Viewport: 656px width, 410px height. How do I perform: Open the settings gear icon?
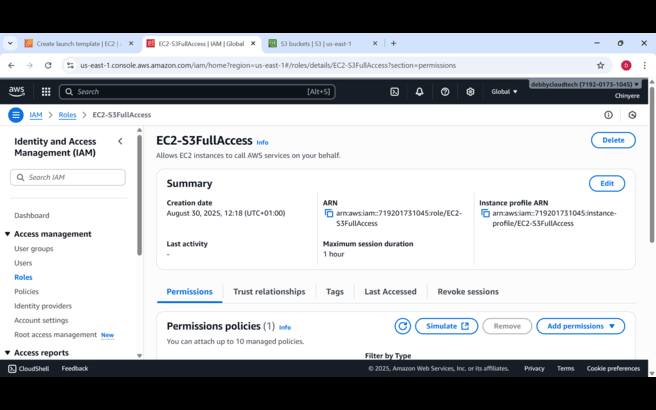470,92
